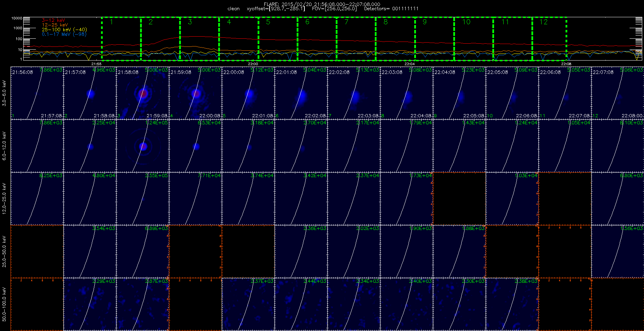
Task: Select interval 10 label in the light curve
Action: point(466,22)
